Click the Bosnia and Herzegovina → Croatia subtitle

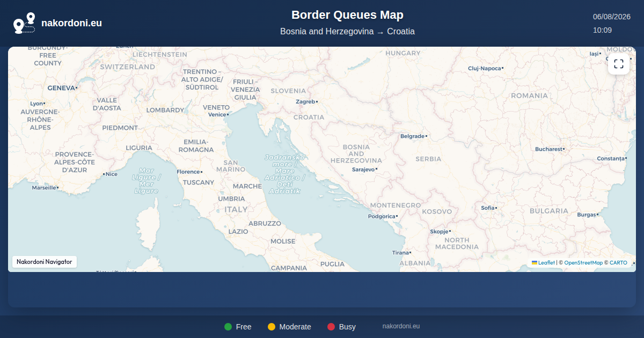347,32
